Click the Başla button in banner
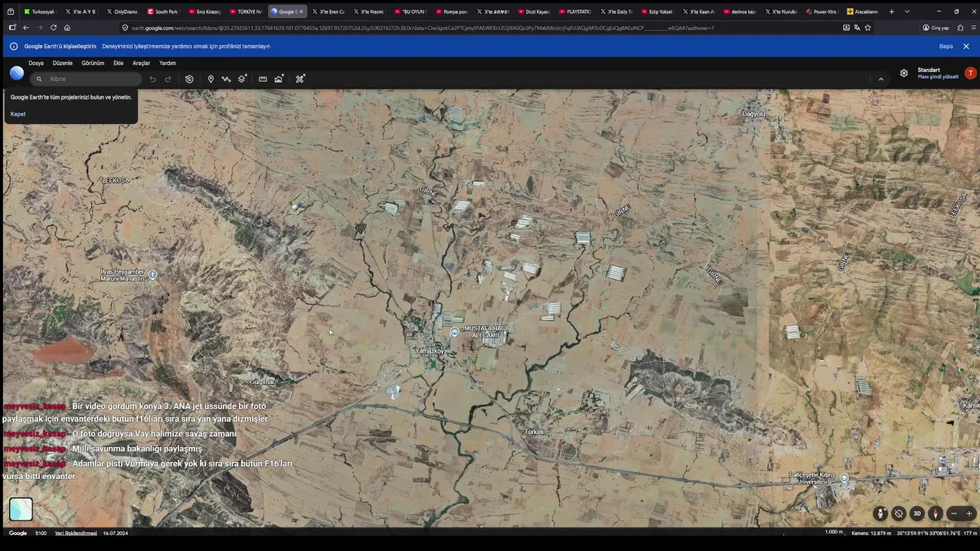Screen dimensions: 980x551 point(946,46)
